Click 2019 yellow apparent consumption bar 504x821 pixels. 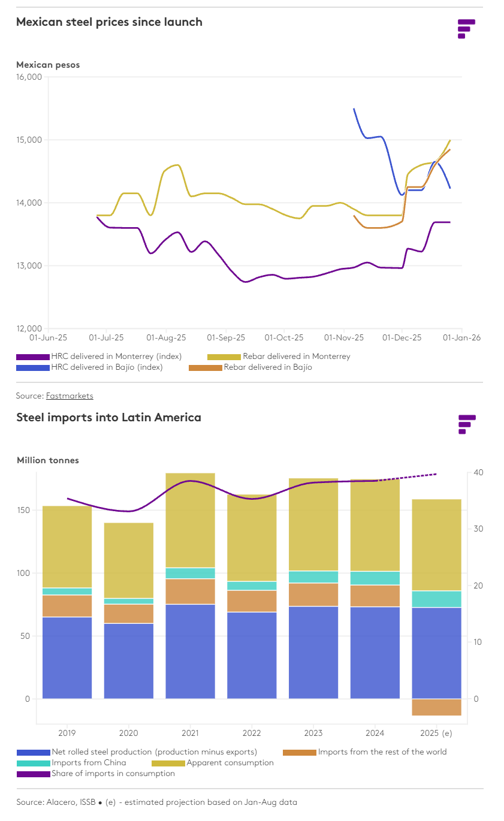(x=67, y=547)
